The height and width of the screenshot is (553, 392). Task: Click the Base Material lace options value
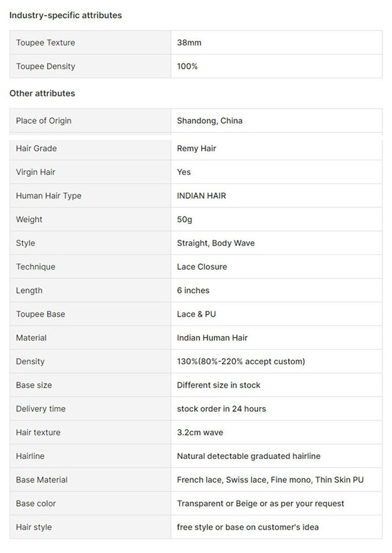[270, 480]
